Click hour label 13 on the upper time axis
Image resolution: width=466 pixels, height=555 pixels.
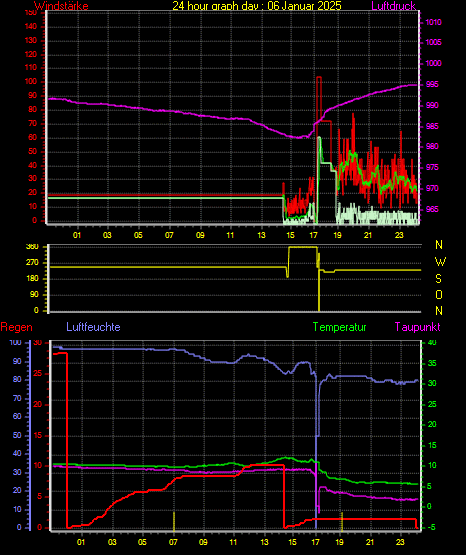[261, 235]
